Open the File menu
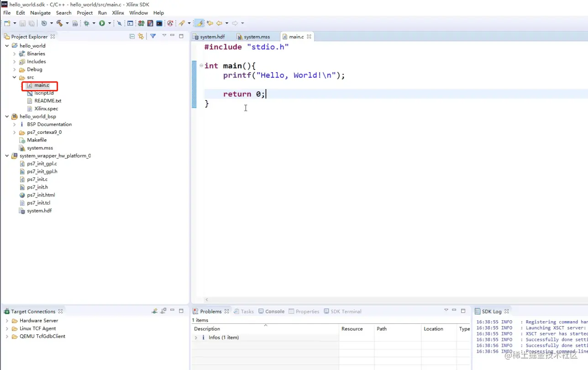588x370 pixels. click(x=7, y=13)
